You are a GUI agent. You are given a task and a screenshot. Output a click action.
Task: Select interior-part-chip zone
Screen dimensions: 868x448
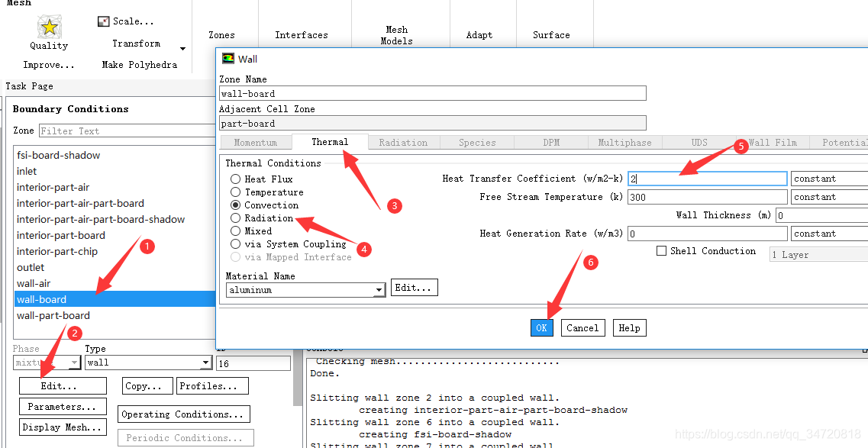pos(115,252)
